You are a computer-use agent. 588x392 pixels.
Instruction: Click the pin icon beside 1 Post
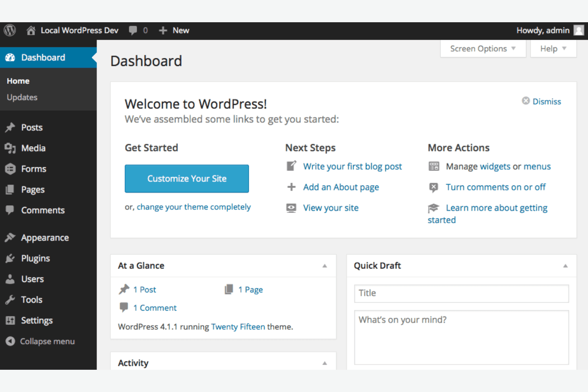coord(124,289)
